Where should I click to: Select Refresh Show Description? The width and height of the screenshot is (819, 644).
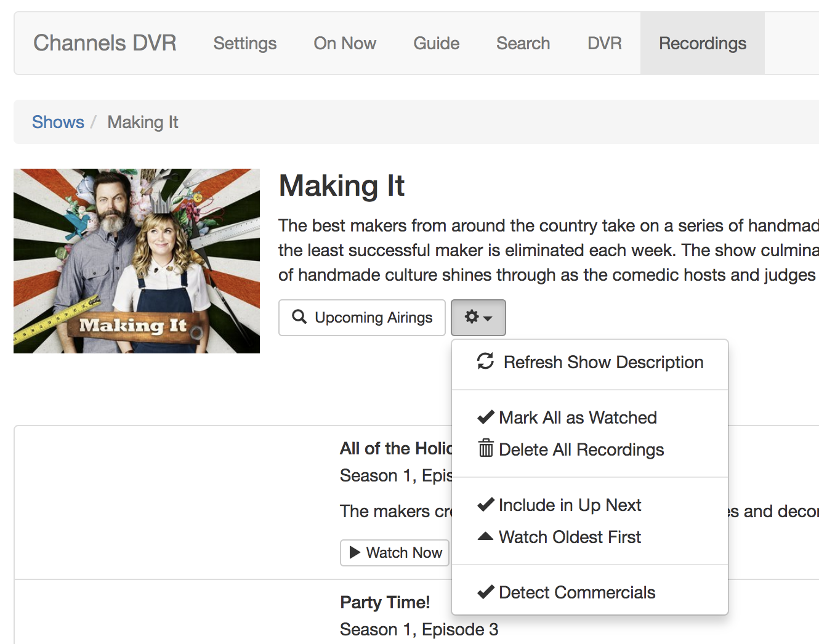click(x=590, y=362)
